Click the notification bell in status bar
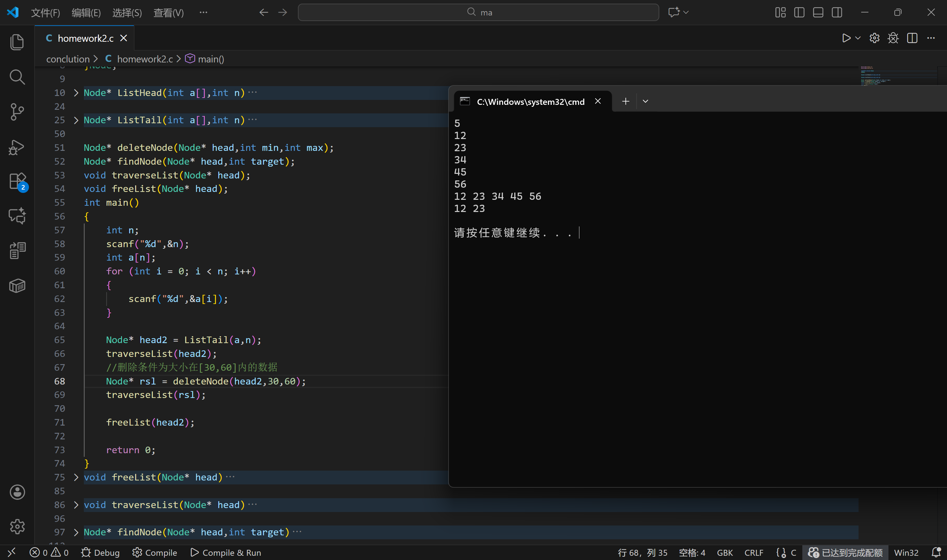The height and width of the screenshot is (560, 947). point(936,552)
